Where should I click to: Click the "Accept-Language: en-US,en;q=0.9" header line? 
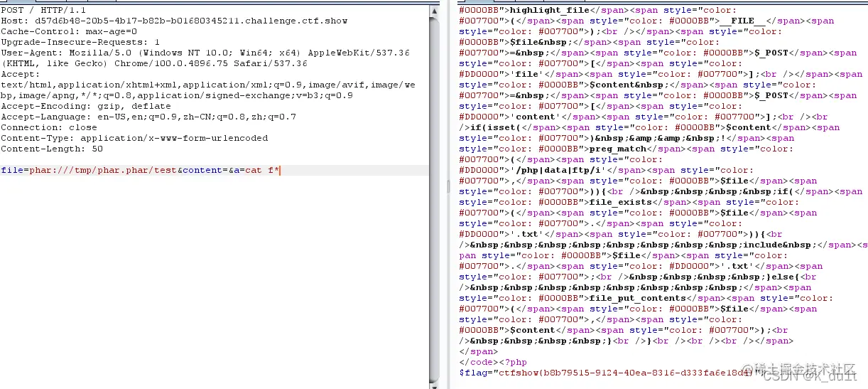[x=148, y=117]
